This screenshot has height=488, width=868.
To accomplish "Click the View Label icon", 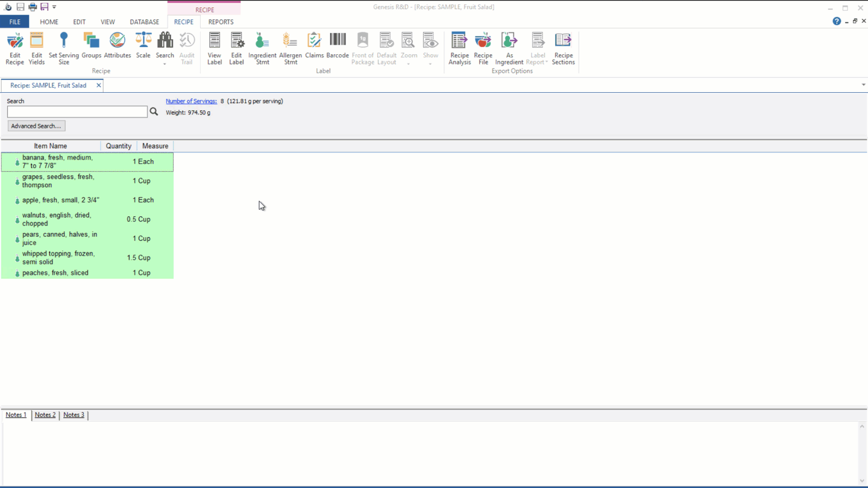I will pos(215,48).
